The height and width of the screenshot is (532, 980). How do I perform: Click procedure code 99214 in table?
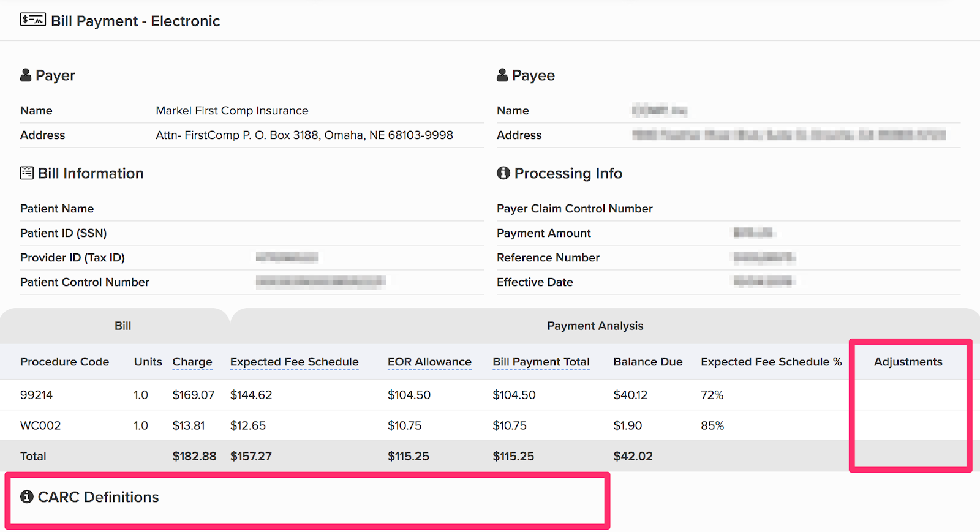(x=36, y=395)
